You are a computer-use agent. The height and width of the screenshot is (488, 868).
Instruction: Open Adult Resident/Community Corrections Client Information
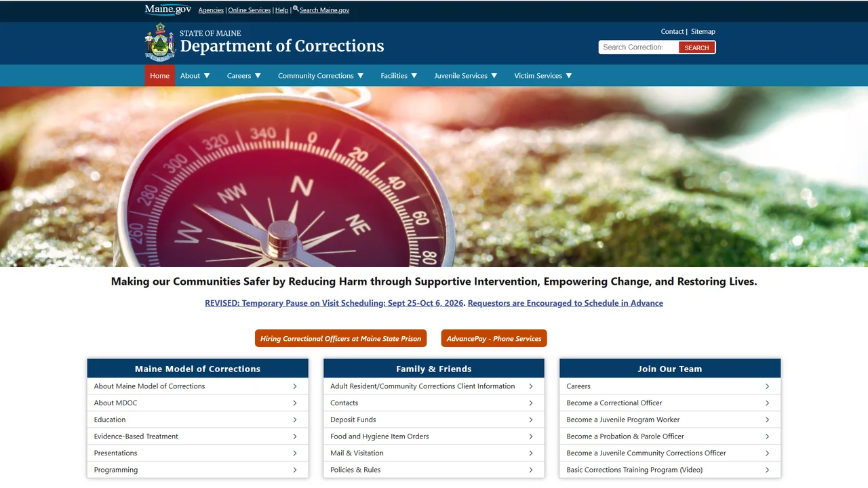click(x=434, y=386)
